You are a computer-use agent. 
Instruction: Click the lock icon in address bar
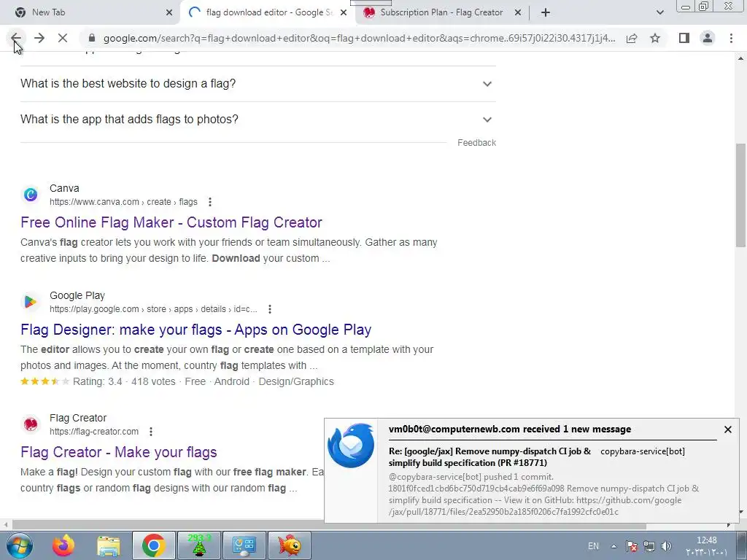[x=92, y=38]
